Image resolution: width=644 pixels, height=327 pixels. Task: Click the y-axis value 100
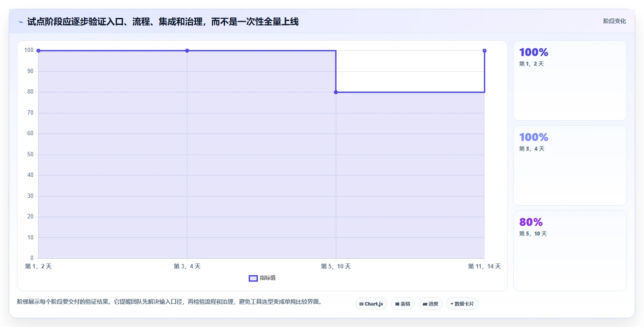pos(29,50)
